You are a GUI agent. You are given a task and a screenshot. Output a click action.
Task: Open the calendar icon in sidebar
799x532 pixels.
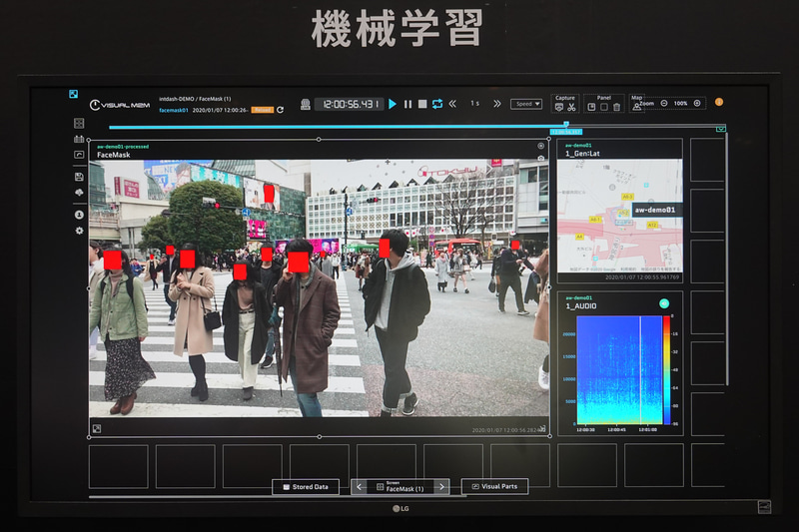[x=79, y=139]
